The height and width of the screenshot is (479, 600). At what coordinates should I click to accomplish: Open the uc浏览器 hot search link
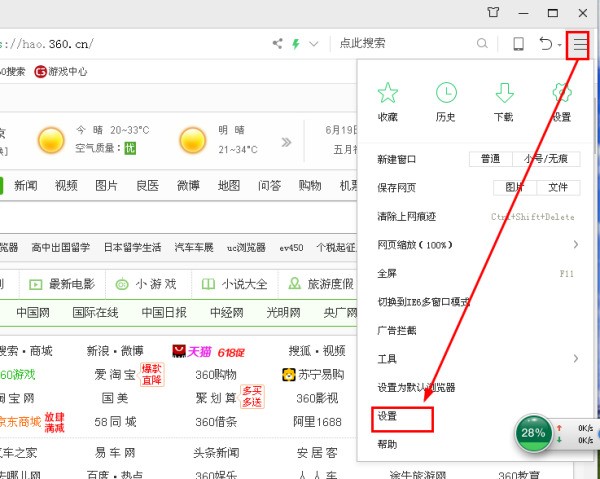246,248
